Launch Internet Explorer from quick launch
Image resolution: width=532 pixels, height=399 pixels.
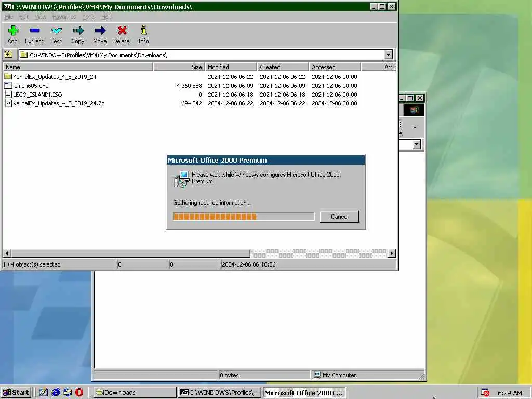point(56,392)
